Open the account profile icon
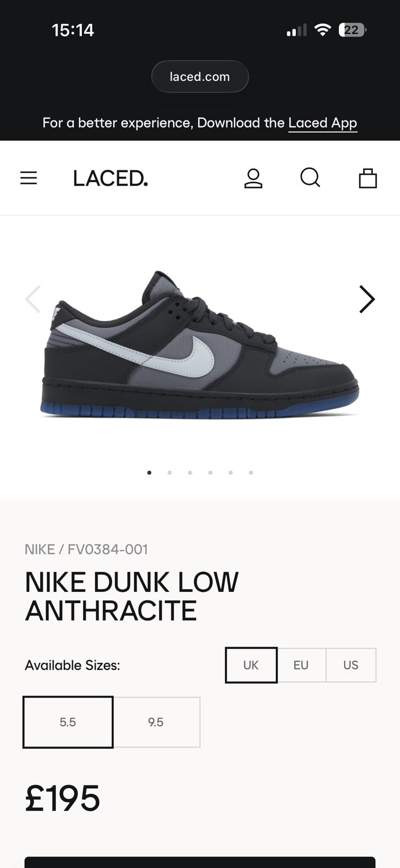Image resolution: width=400 pixels, height=868 pixels. coord(253,178)
